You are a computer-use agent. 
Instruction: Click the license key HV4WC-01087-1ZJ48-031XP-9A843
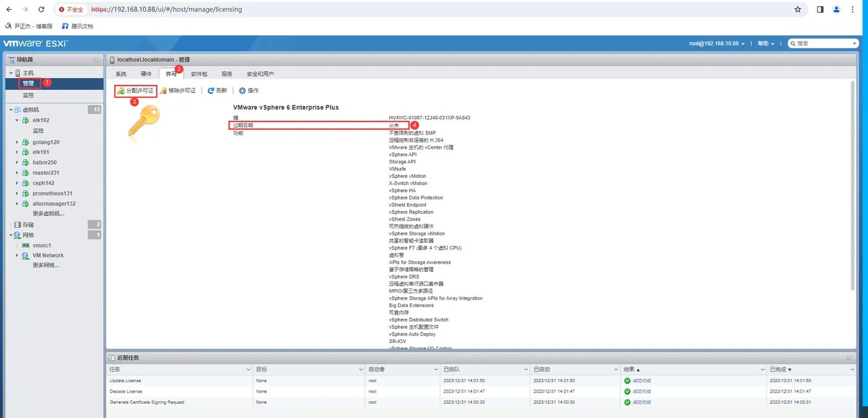pyautogui.click(x=430, y=118)
